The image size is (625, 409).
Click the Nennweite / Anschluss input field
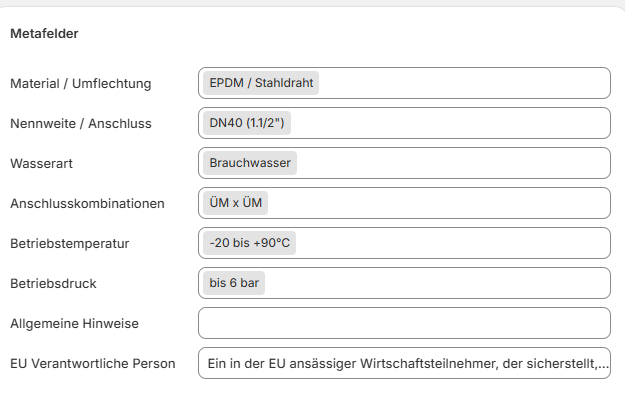click(460, 123)
